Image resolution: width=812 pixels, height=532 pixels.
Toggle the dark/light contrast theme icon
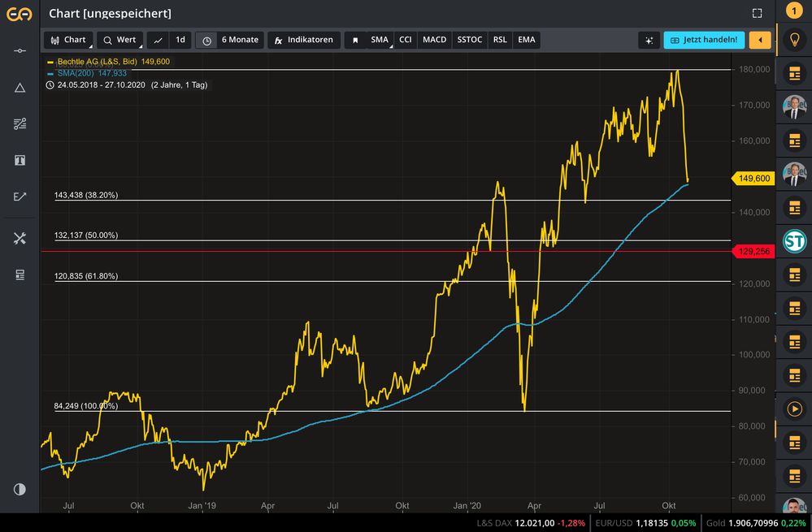20,489
